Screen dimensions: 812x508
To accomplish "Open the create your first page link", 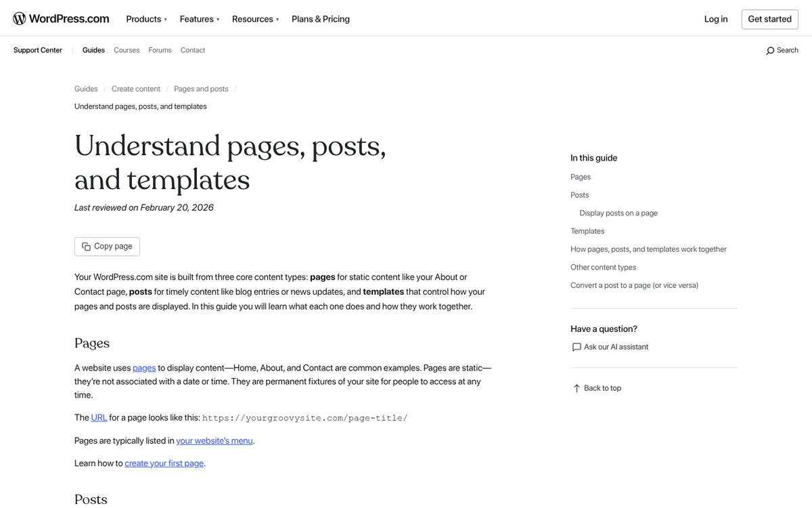I will [164, 463].
